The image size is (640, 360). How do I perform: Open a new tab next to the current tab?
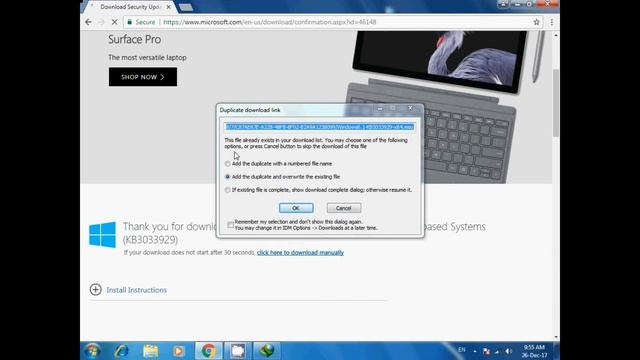[x=186, y=7]
